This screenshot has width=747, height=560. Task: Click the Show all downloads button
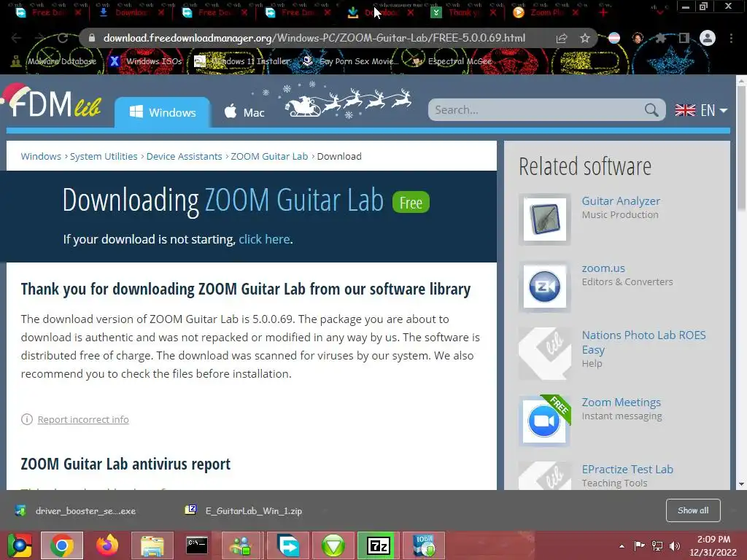[693, 510]
